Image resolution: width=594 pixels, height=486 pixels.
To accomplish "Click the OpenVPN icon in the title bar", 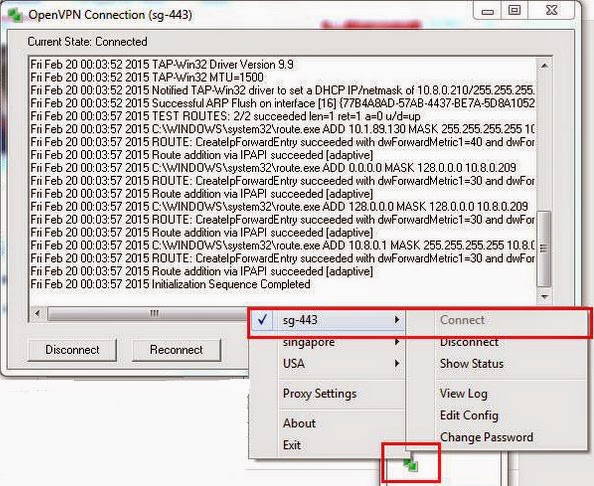I will point(15,14).
